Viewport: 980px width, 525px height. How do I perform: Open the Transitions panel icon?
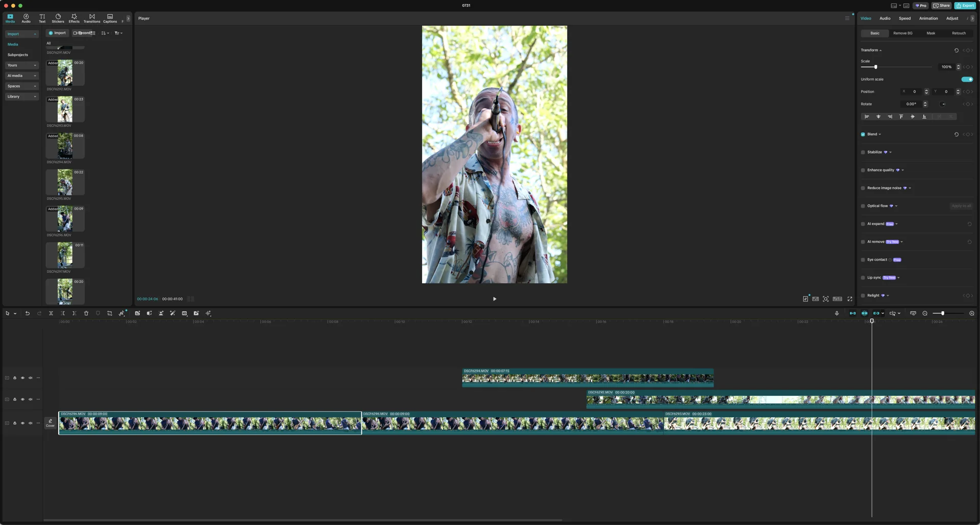click(x=92, y=18)
